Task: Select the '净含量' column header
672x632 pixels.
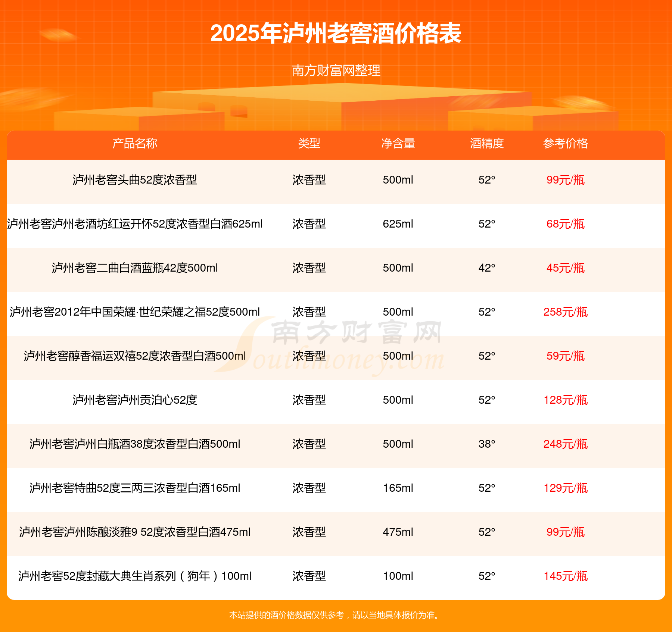Action: tap(398, 143)
